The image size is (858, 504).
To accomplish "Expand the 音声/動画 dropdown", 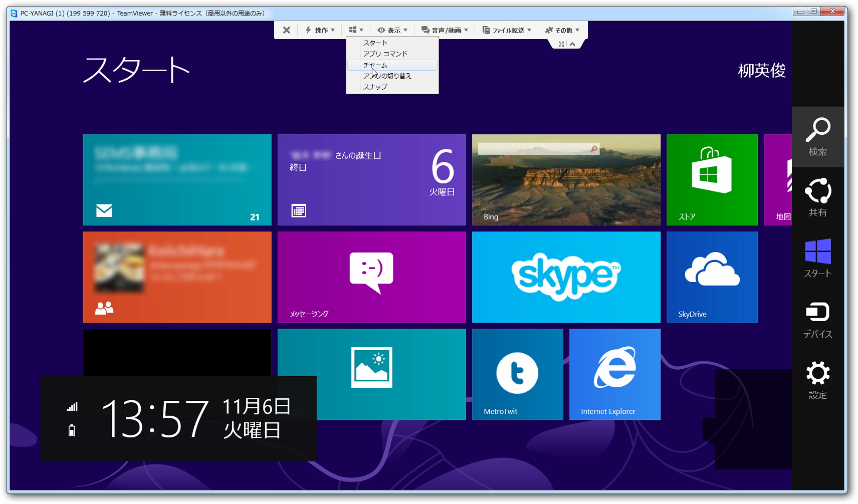I will pos(445,30).
